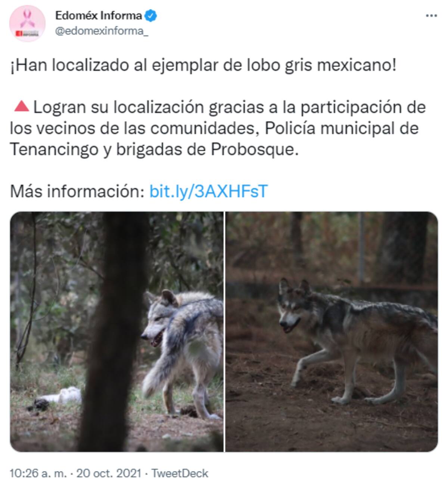Click the tweet headline about lobo gris mexicano

[x=203, y=66]
